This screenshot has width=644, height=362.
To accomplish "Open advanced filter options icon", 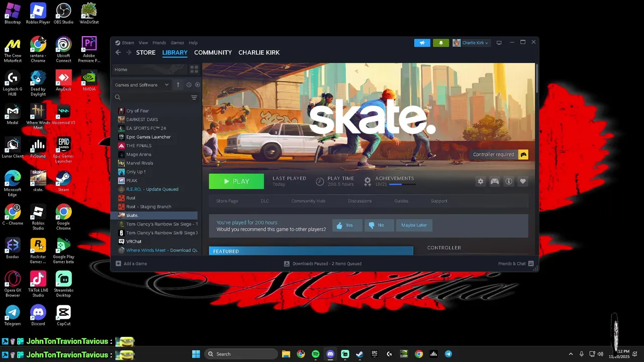I will (194, 98).
